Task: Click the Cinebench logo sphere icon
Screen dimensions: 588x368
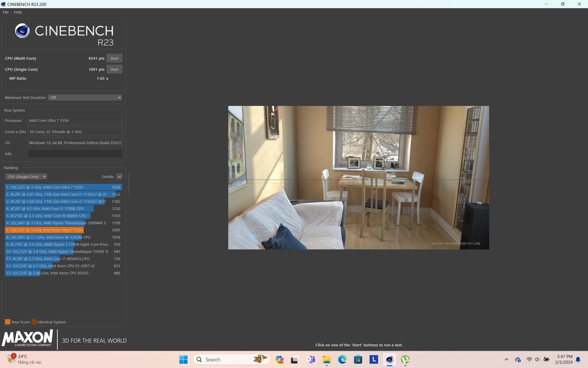Action: pos(23,31)
